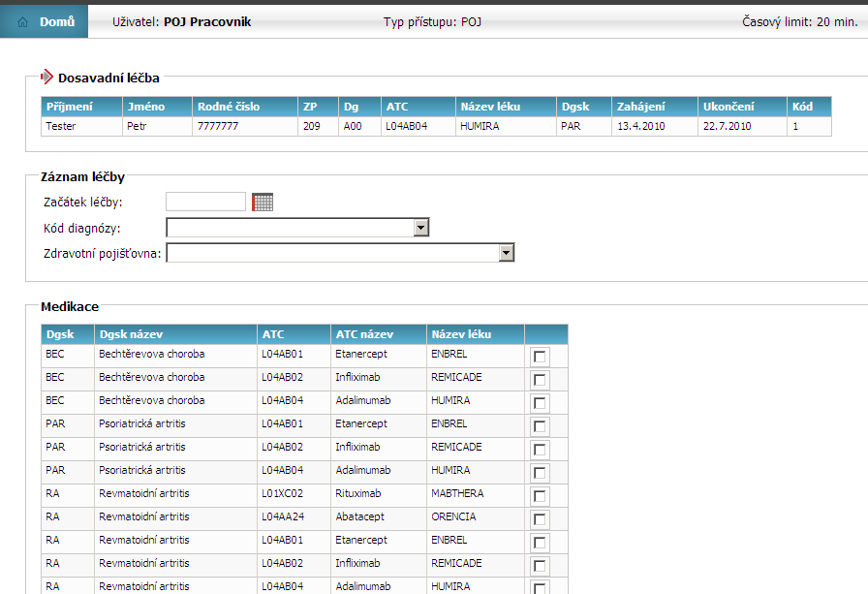Select the Tester surname cell
The width and height of the screenshot is (868, 594).
pyautogui.click(x=82, y=126)
